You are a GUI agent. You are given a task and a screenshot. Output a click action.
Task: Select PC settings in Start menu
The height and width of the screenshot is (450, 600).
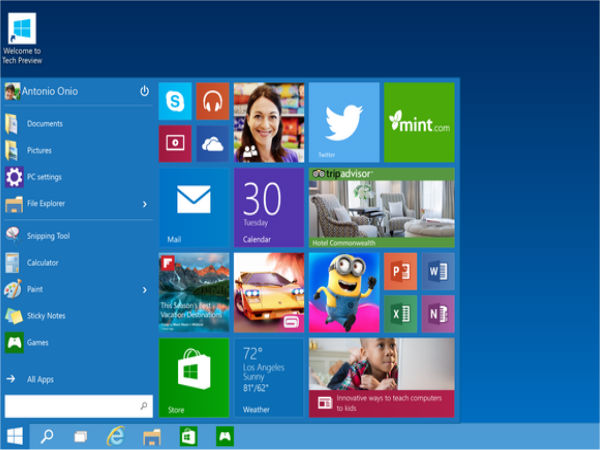tap(45, 177)
